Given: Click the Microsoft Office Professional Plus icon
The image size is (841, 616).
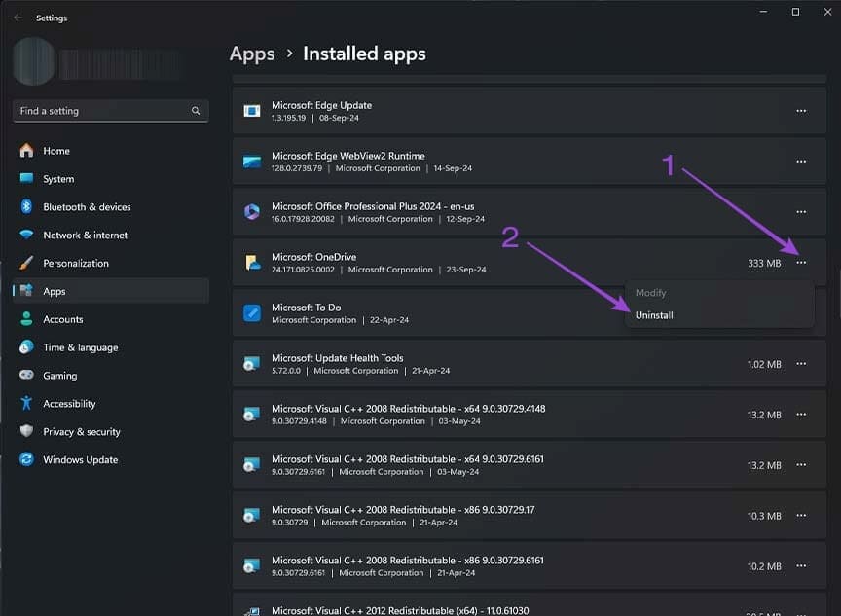Looking at the screenshot, I should (251, 212).
